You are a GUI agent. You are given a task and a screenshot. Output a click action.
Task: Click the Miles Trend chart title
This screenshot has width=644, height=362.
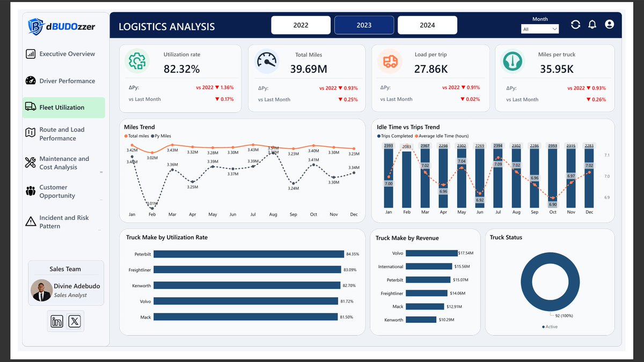tap(139, 127)
